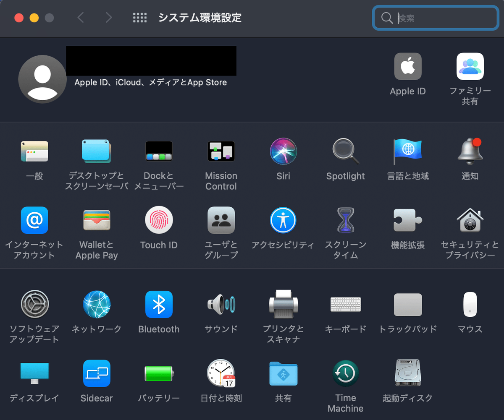Screen dimensions: 504x420
Task: Open 言語と地域 preferences
Action: (x=407, y=151)
